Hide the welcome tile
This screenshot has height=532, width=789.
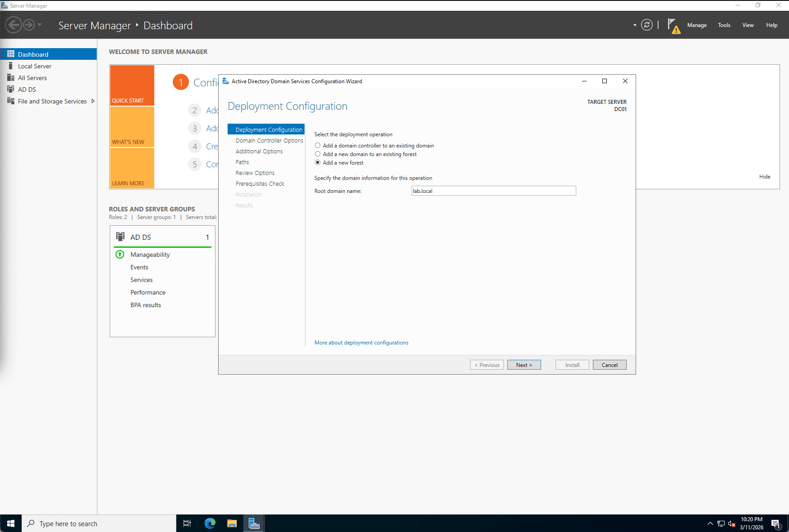765,177
